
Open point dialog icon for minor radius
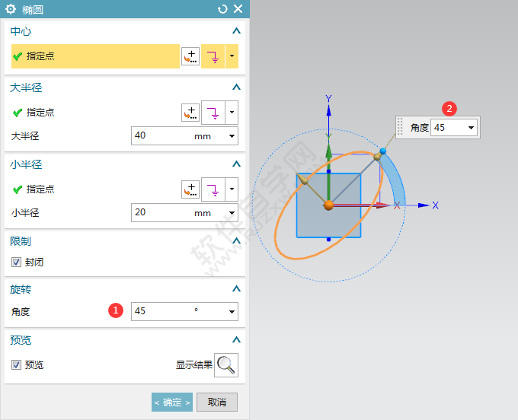click(190, 189)
